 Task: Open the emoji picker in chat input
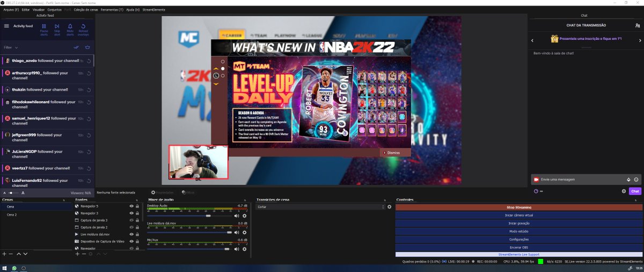point(636,179)
